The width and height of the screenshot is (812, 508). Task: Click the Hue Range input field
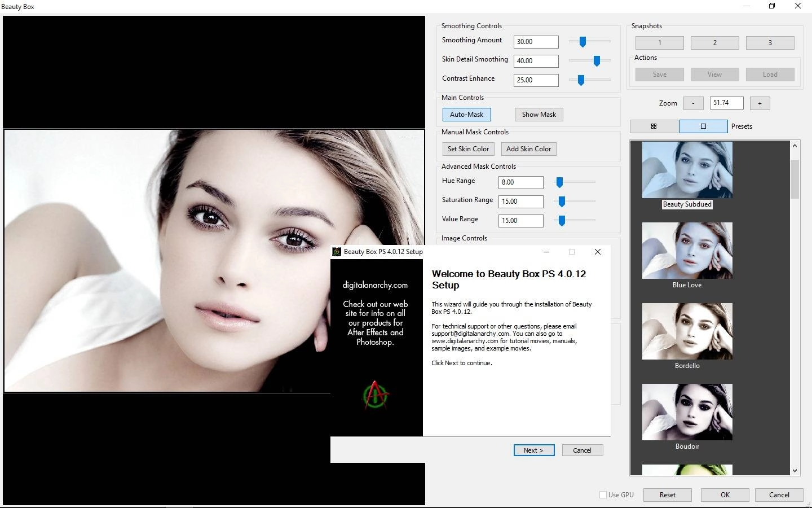[x=520, y=182]
